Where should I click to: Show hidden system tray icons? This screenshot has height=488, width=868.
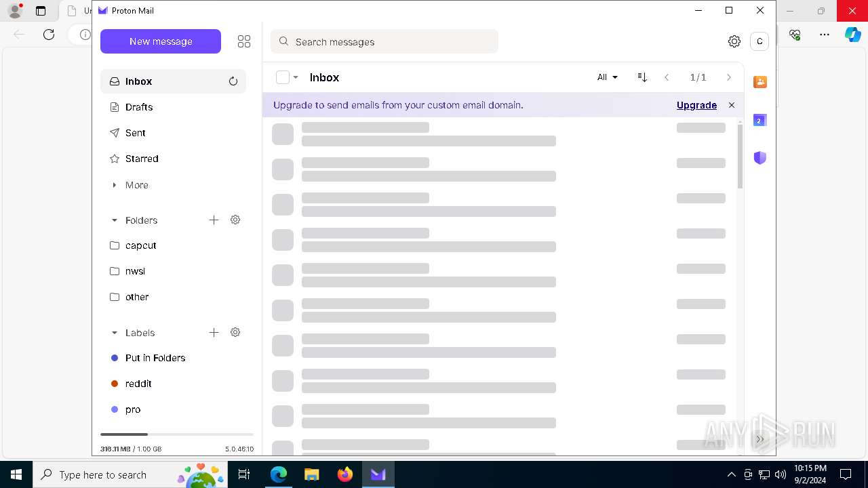(x=731, y=474)
